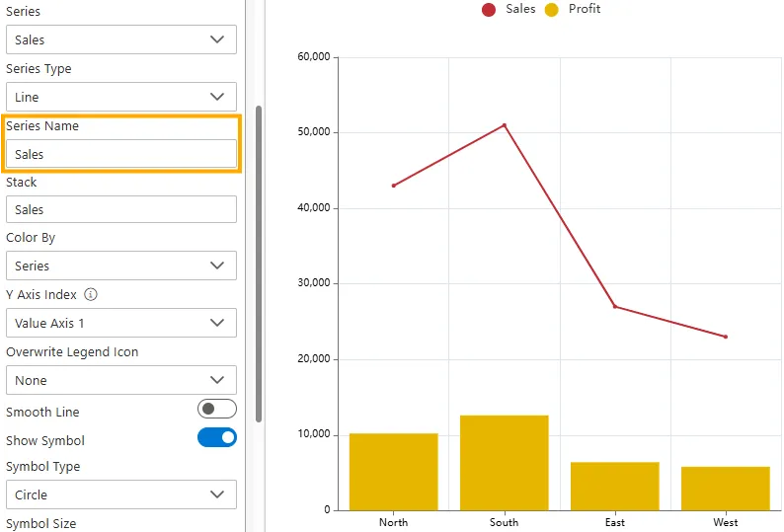
Task: Toggle the Smooth Line switch
Action: click(217, 410)
